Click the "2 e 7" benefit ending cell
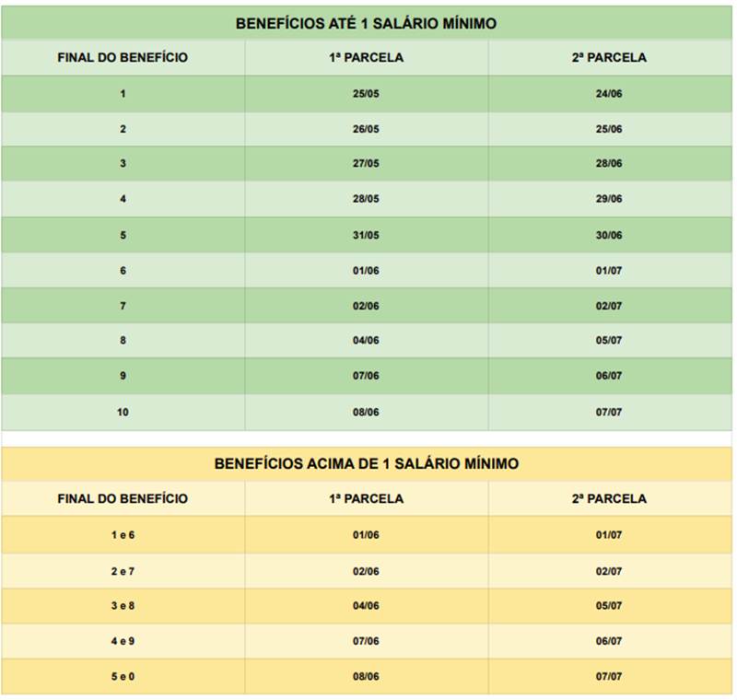The height and width of the screenshot is (700, 737). click(123, 571)
